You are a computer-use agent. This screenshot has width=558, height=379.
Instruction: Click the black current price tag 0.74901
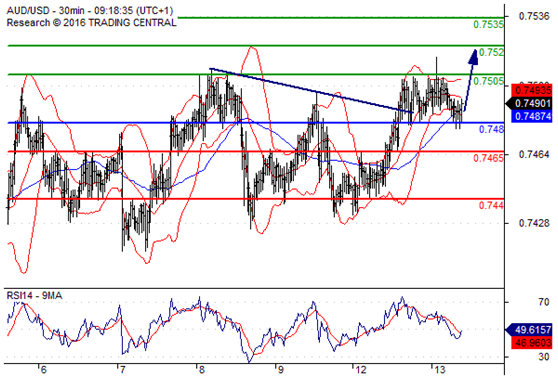[529, 104]
